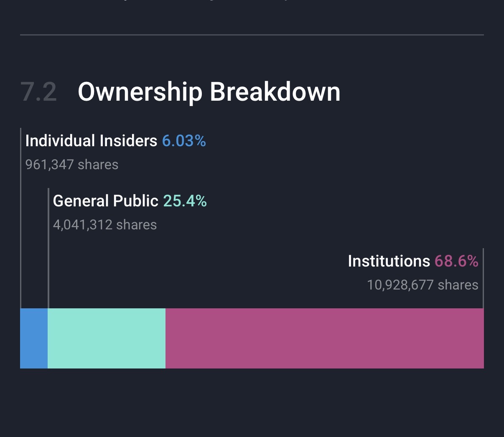The height and width of the screenshot is (437, 504).
Task: Click the 25.4% general public percentage
Action: click(185, 201)
